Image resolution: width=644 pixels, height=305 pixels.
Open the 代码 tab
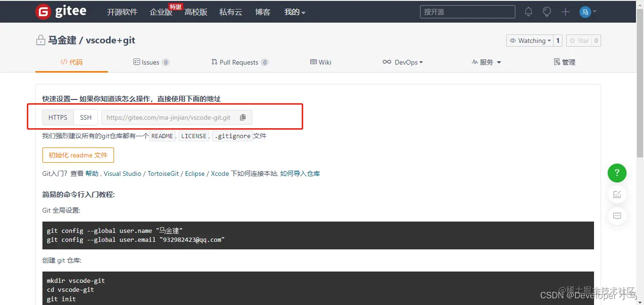[x=72, y=62]
